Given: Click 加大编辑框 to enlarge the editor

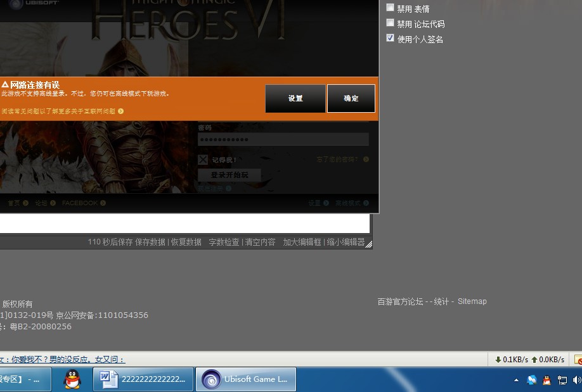Looking at the screenshot, I should [x=302, y=242].
